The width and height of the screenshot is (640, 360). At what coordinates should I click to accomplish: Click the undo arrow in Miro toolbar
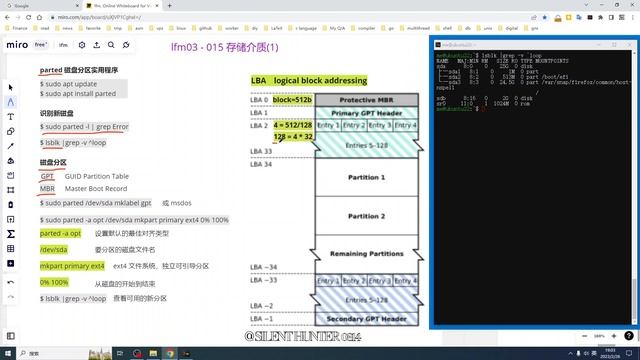(11, 282)
